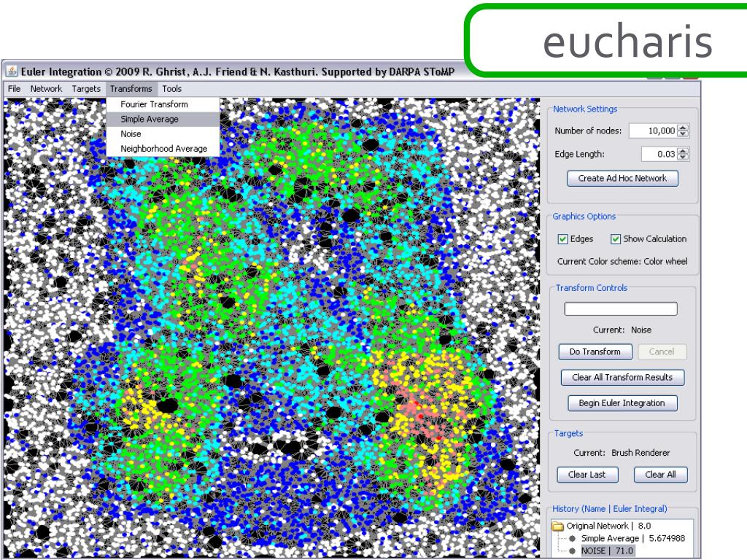This screenshot has width=747, height=560.
Task: Click the Java application icon in the title bar
Action: (12, 71)
